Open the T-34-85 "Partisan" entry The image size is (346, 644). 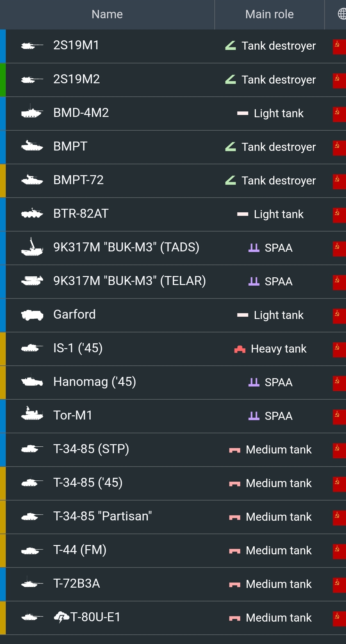click(x=103, y=516)
